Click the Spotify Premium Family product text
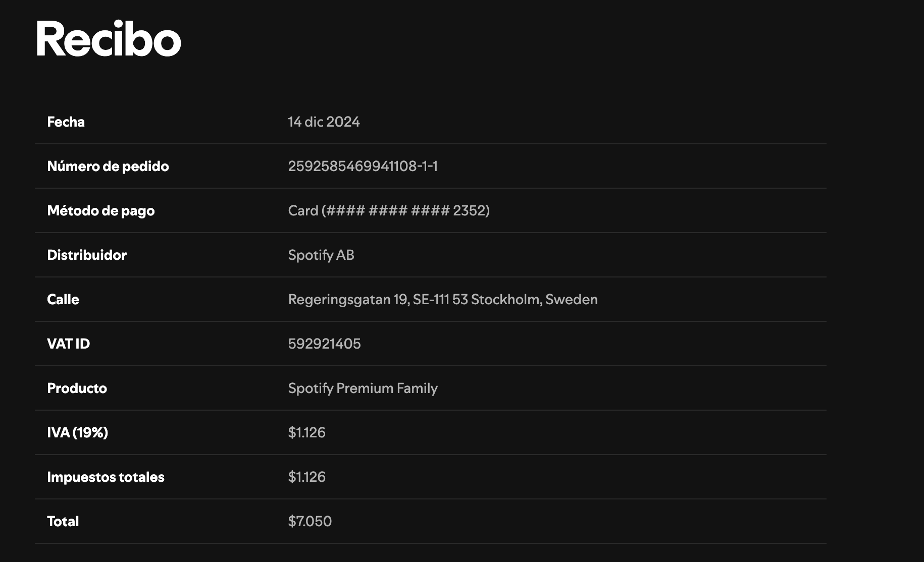The width and height of the screenshot is (924, 562). 363,388
